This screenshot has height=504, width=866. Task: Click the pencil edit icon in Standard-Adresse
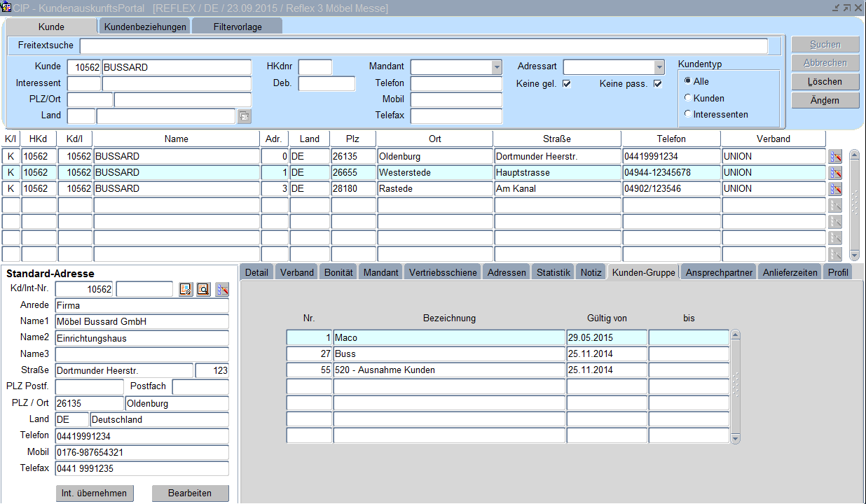coord(222,290)
